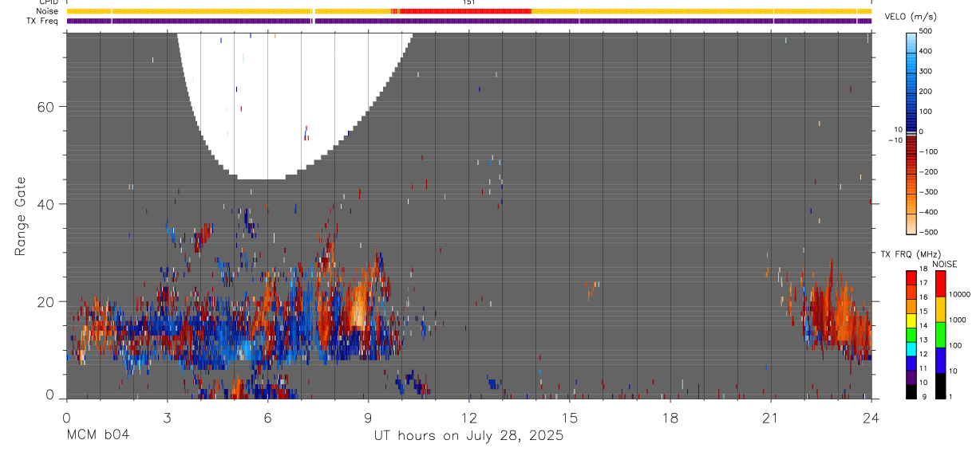This screenshot has width=980, height=452.
Task: Click the '3' hour tick label
Action: click(167, 418)
